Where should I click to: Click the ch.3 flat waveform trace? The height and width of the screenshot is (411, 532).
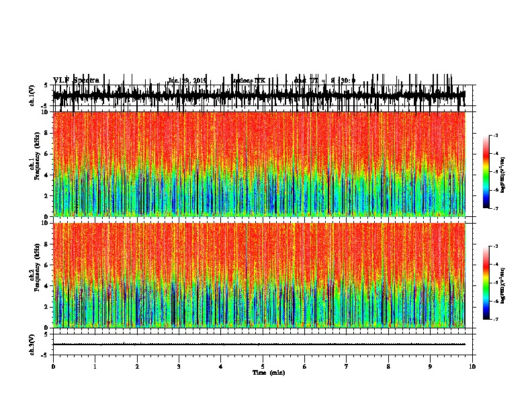coord(259,345)
